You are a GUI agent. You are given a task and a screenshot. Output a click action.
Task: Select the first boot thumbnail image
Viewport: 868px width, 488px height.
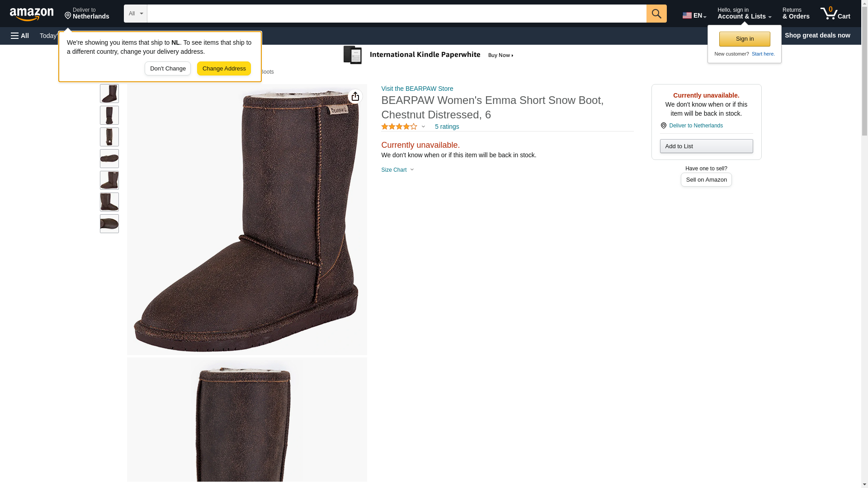point(109,94)
